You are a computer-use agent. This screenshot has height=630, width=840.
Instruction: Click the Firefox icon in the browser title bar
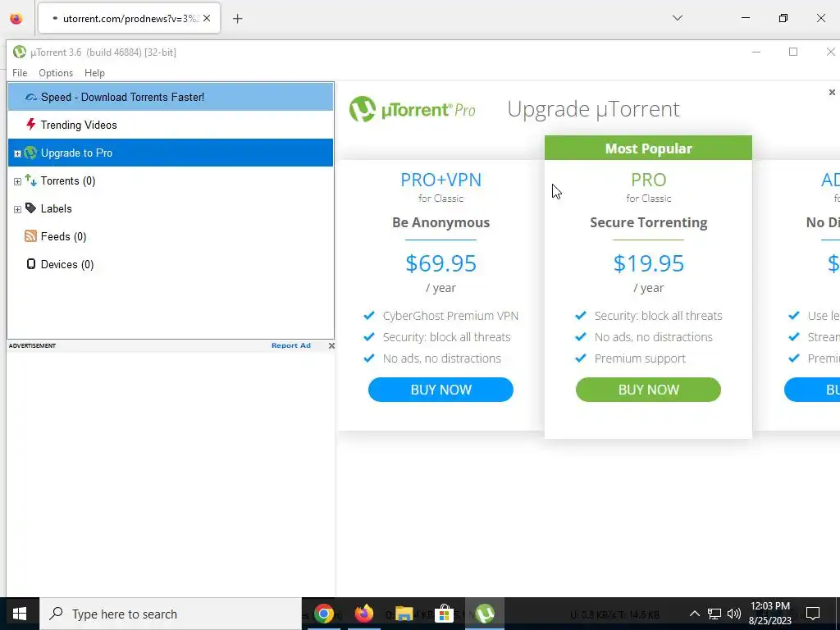(16, 19)
